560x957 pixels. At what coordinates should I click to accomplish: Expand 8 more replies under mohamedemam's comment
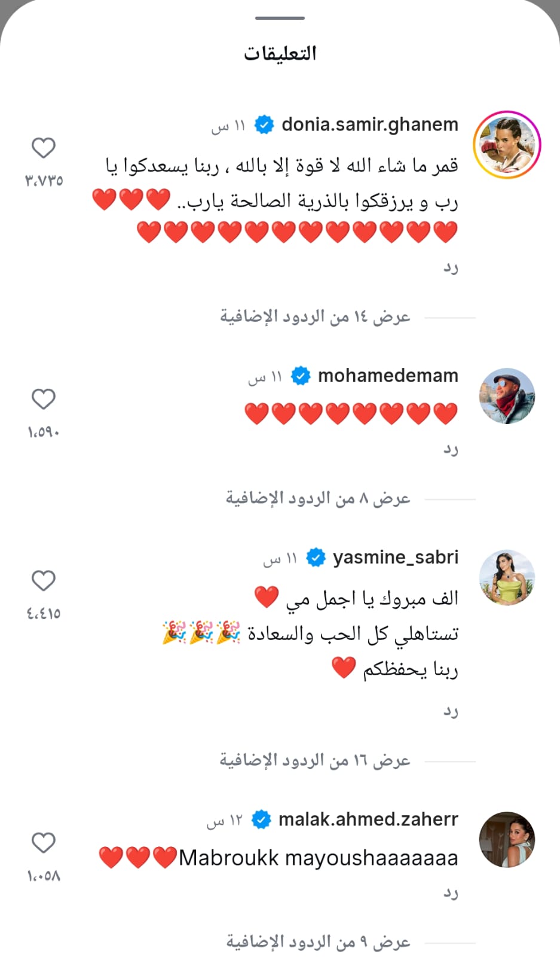pyautogui.click(x=317, y=498)
